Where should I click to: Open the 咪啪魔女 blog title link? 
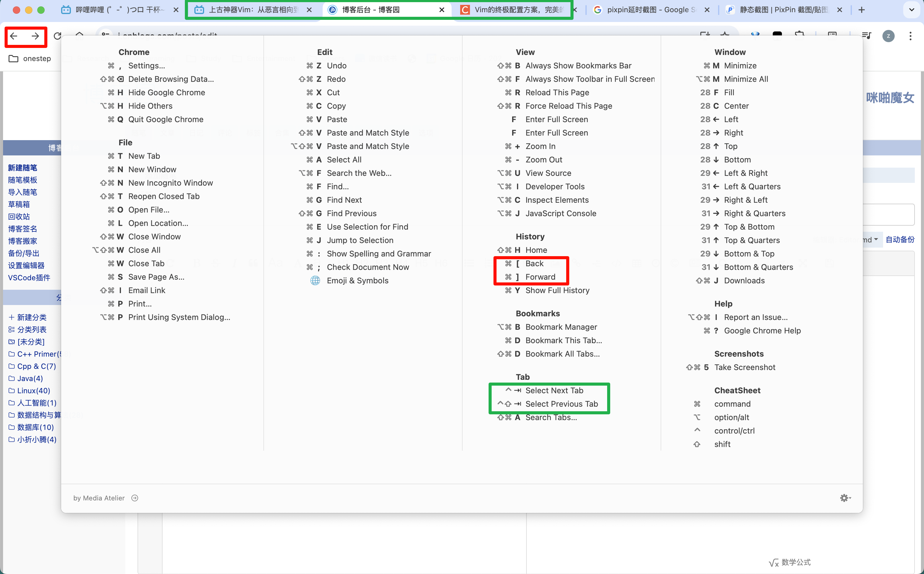pos(890,98)
